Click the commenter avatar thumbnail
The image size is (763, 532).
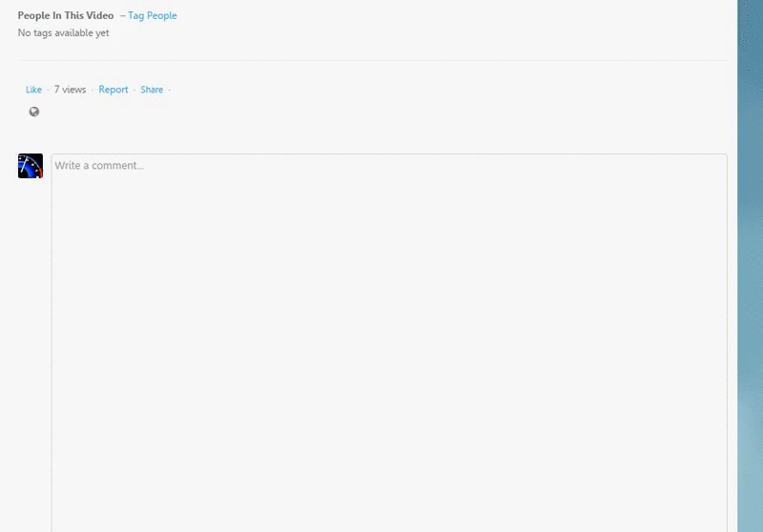point(31,166)
